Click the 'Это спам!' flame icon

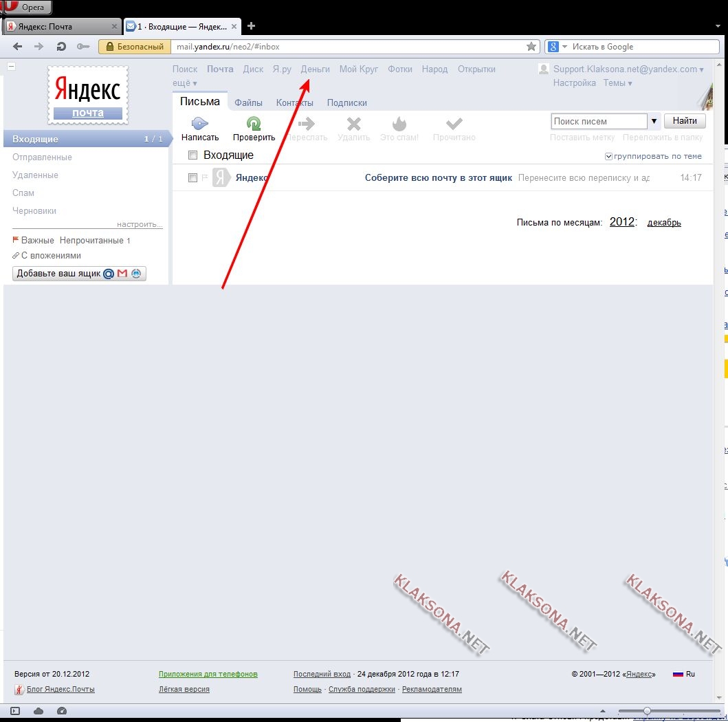pos(399,124)
